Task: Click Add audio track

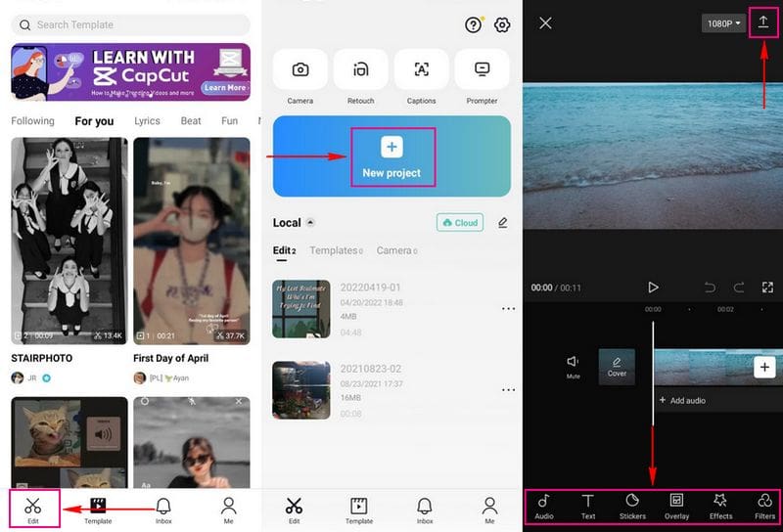Action: click(682, 400)
